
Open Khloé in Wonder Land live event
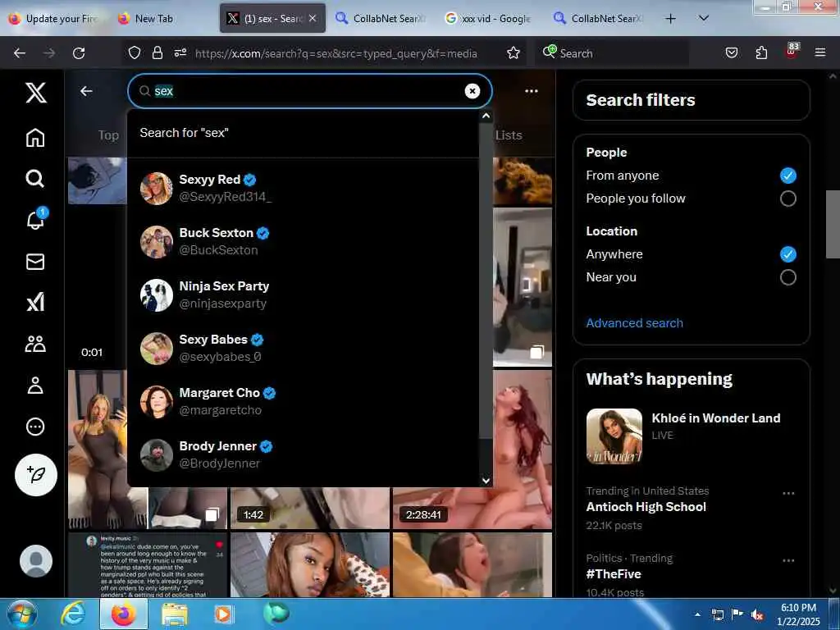691,436
